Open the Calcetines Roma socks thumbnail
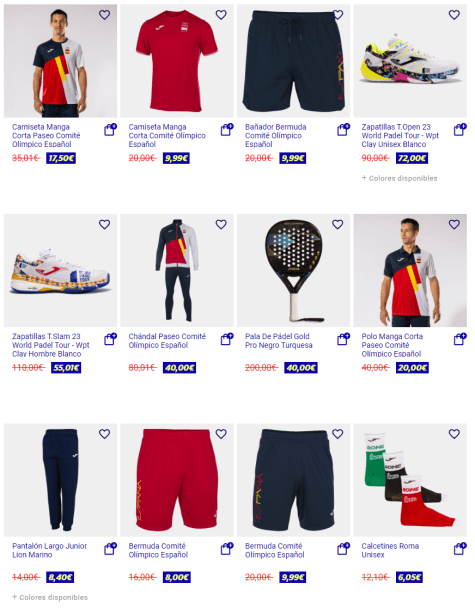The image size is (475, 608). 410,480
